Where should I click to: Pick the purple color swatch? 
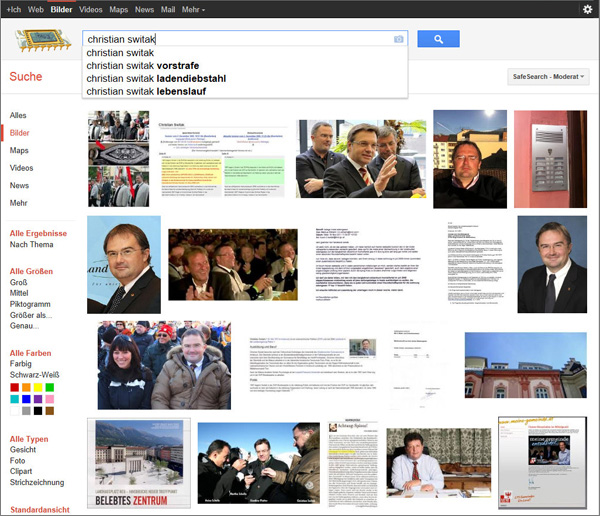pos(38,399)
